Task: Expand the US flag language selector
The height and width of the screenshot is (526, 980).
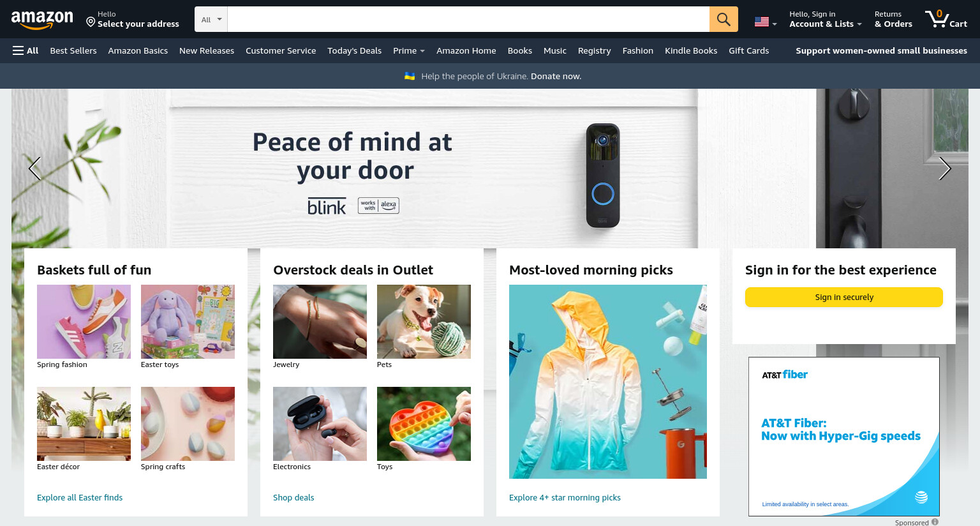Action: [766, 22]
